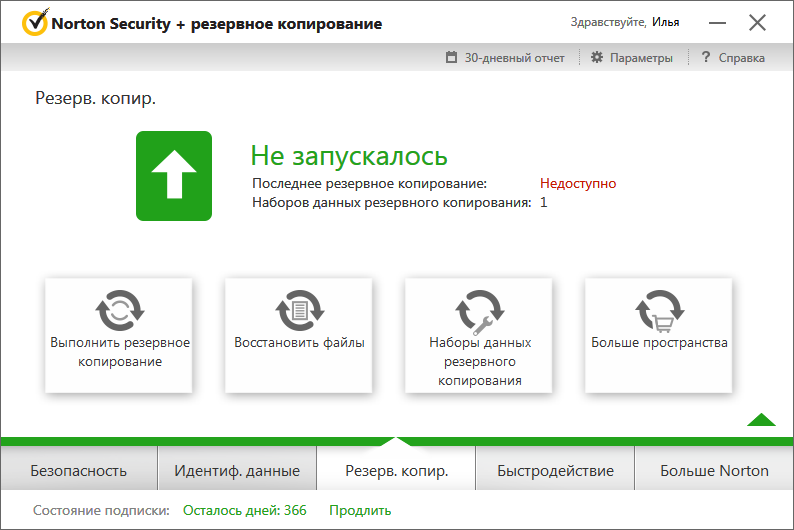Viewport: 794px width, 530px height.
Task: Click Последнее резервное копирование label
Action: click(369, 183)
